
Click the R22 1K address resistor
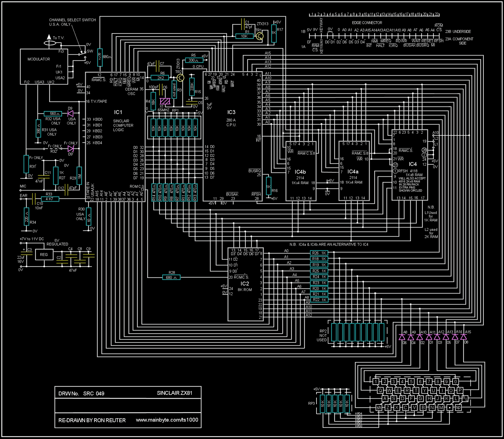click(319, 300)
